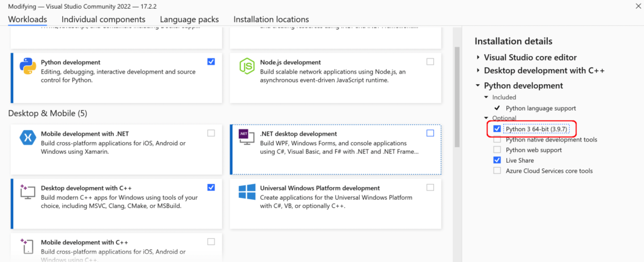Collapse the Optional components group
The height and width of the screenshot is (262, 644).
click(x=486, y=118)
